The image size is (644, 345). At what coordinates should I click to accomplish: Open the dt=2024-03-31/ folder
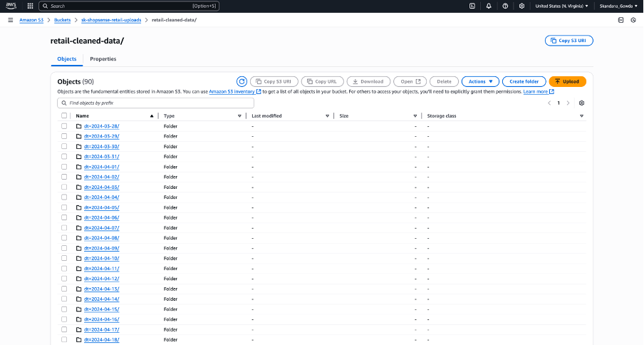tap(101, 157)
